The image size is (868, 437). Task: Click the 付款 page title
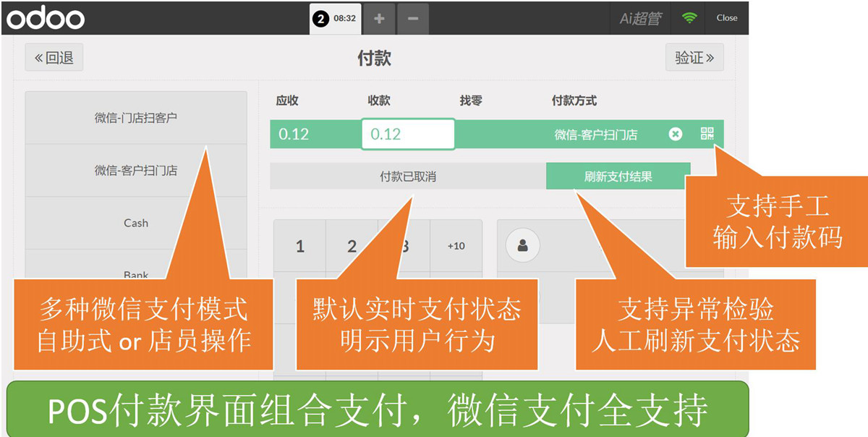375,58
